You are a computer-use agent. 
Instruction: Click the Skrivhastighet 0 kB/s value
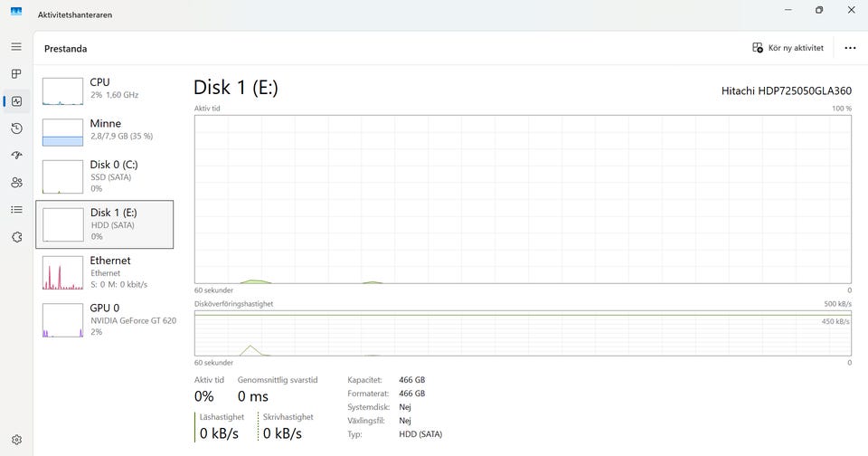click(282, 433)
